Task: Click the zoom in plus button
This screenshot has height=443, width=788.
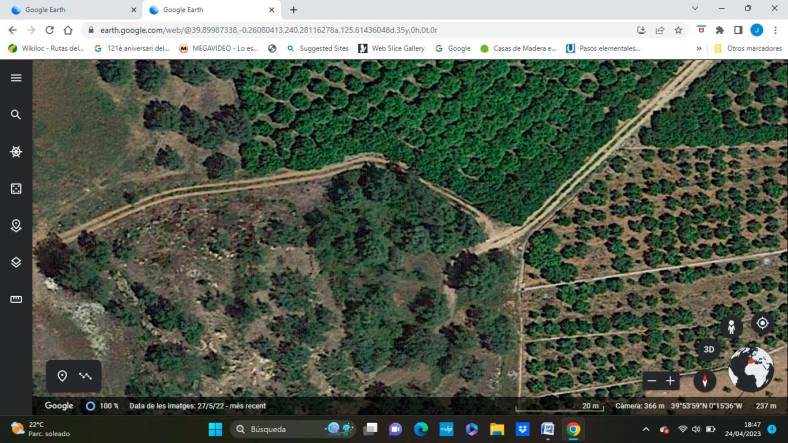Action: (671, 381)
